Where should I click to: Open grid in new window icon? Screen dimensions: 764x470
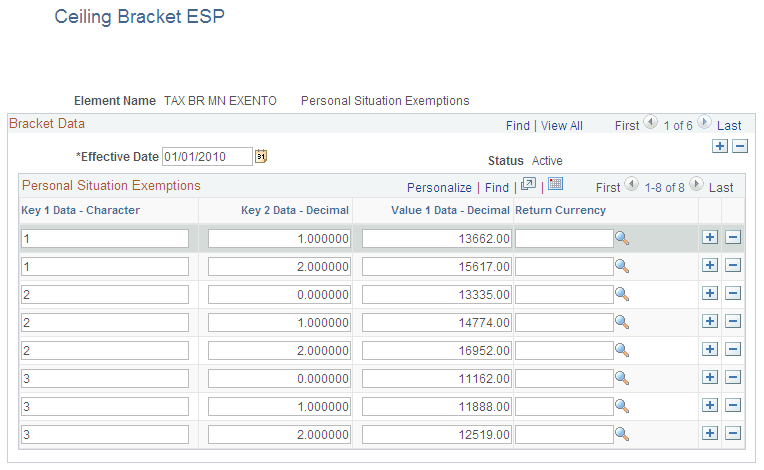[528, 184]
